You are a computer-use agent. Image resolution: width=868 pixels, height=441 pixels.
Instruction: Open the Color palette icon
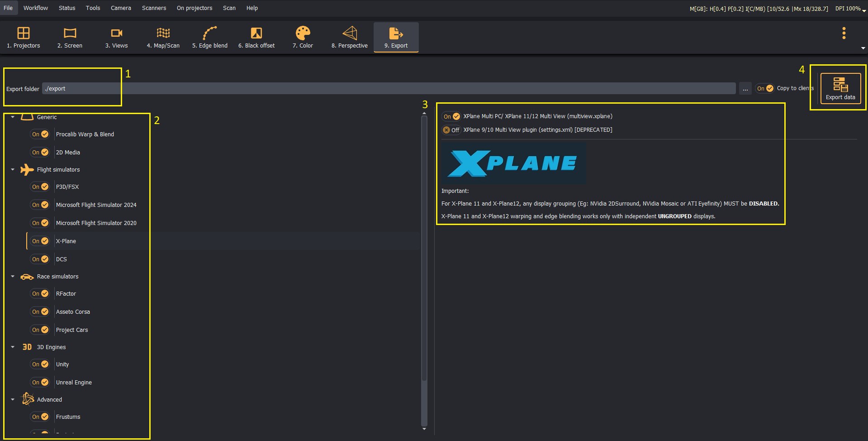pyautogui.click(x=303, y=33)
